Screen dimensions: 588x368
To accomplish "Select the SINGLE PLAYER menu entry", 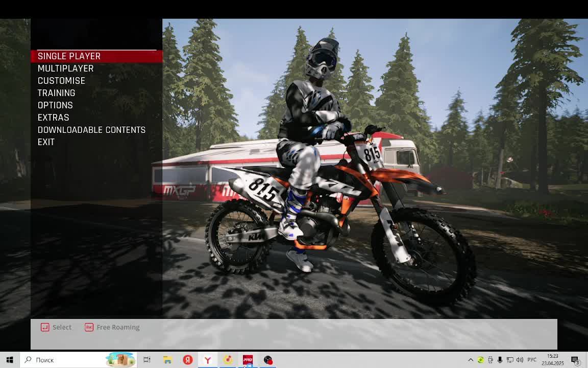I will coord(96,56).
